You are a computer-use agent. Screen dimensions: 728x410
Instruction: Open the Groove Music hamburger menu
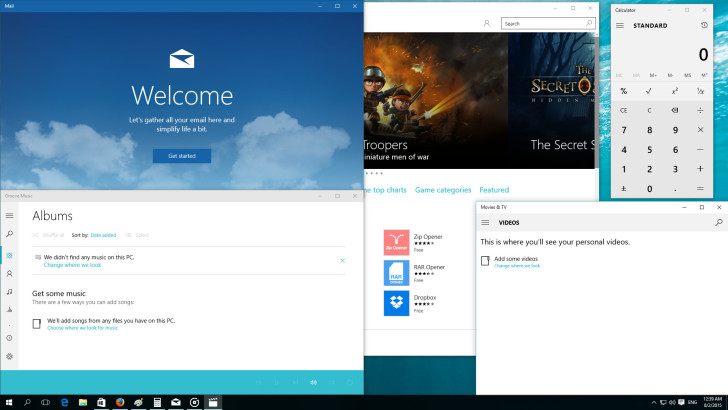click(9, 215)
